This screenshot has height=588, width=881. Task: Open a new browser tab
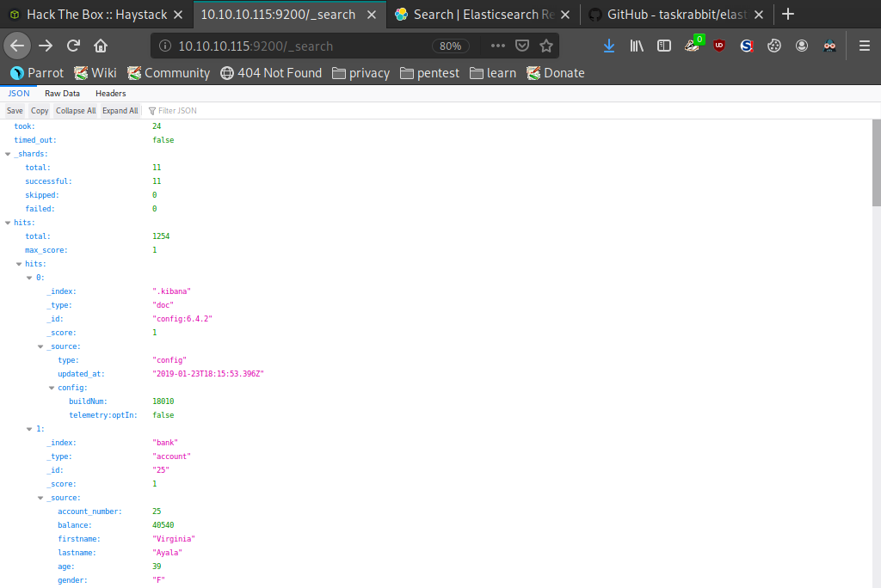coord(788,14)
